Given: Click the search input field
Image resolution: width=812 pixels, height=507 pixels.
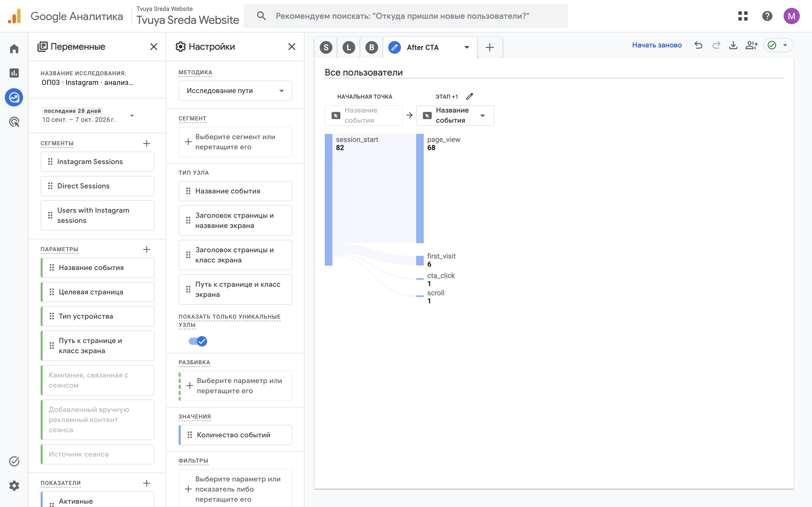Looking at the screenshot, I should pyautogui.click(x=405, y=16).
